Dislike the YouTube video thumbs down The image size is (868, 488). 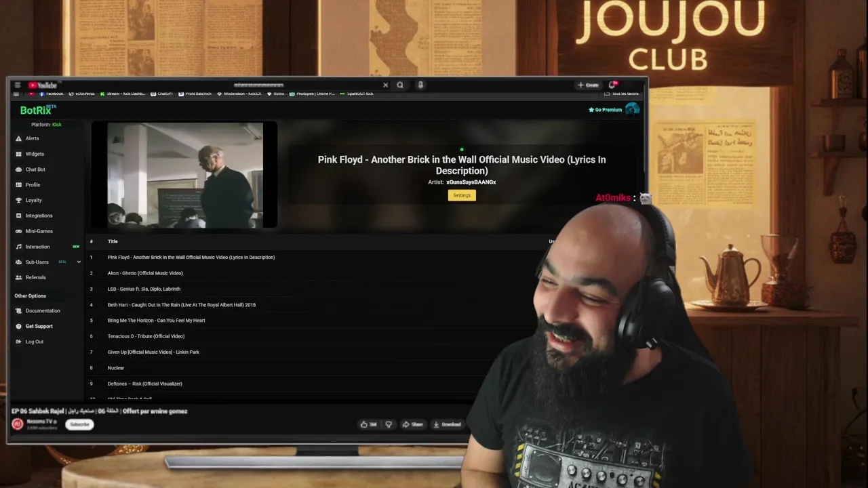coord(389,424)
